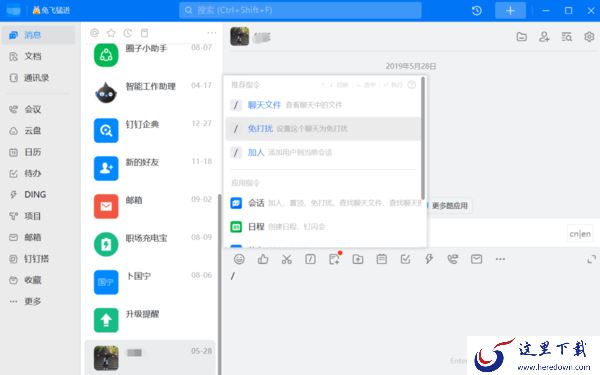Image resolution: width=600 pixels, height=375 pixels.
Task: Click the chat header avatar photo
Action: pyautogui.click(x=240, y=36)
